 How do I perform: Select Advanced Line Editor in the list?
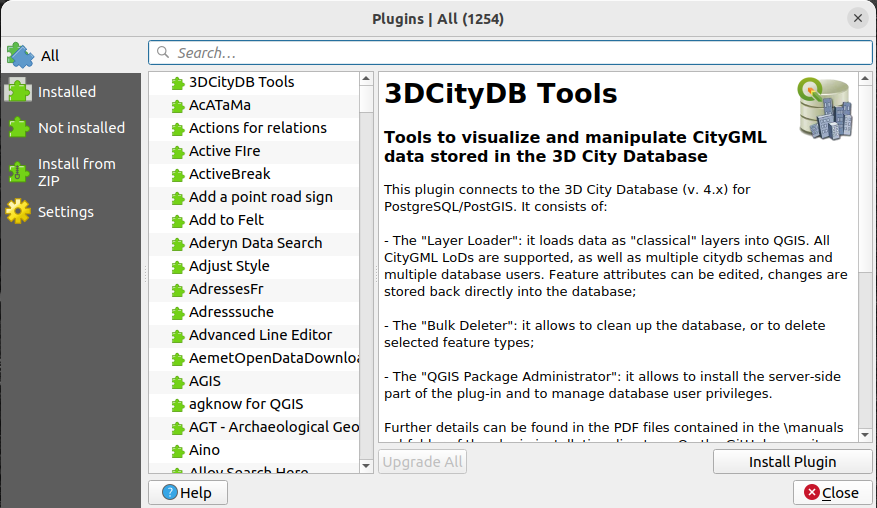260,335
